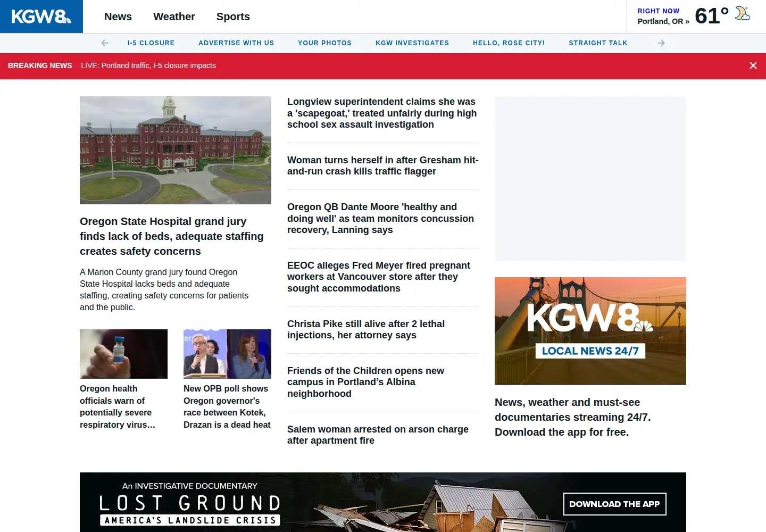Read the Christa Pike lethal injections story
The width and height of the screenshot is (766, 532).
coord(366,329)
